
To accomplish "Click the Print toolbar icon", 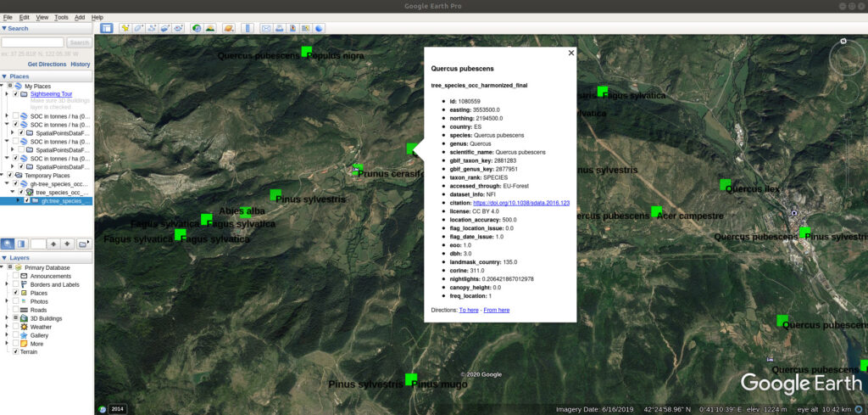I will 280,28.
